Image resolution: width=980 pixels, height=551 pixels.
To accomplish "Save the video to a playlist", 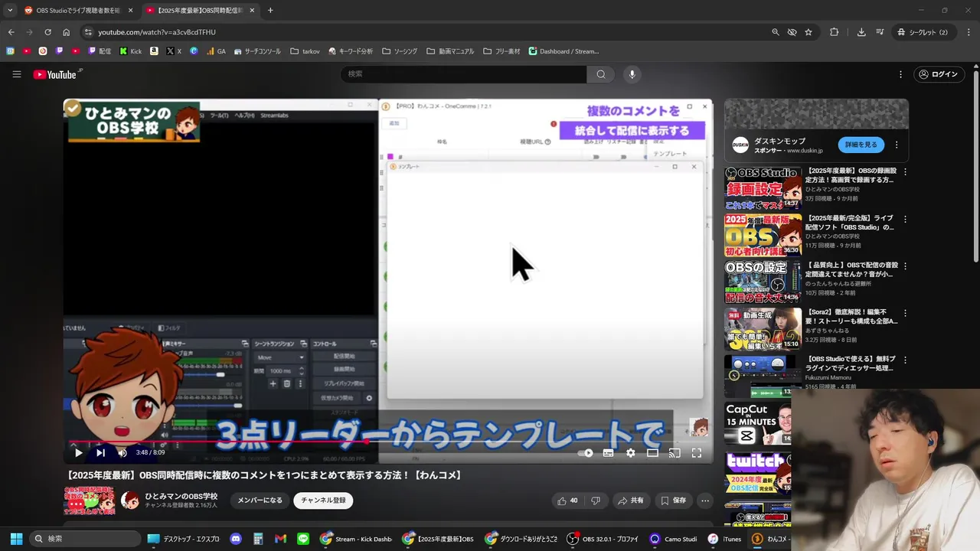I will pyautogui.click(x=674, y=500).
